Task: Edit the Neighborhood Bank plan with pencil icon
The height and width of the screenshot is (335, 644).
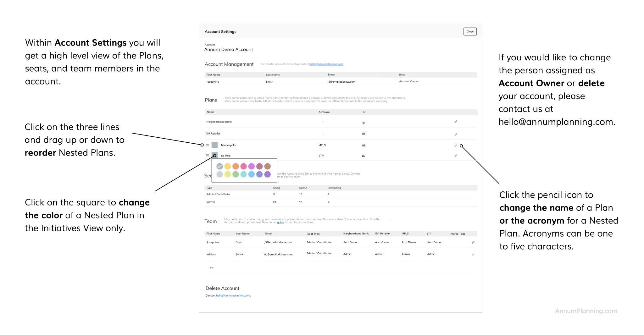Action: point(456,122)
